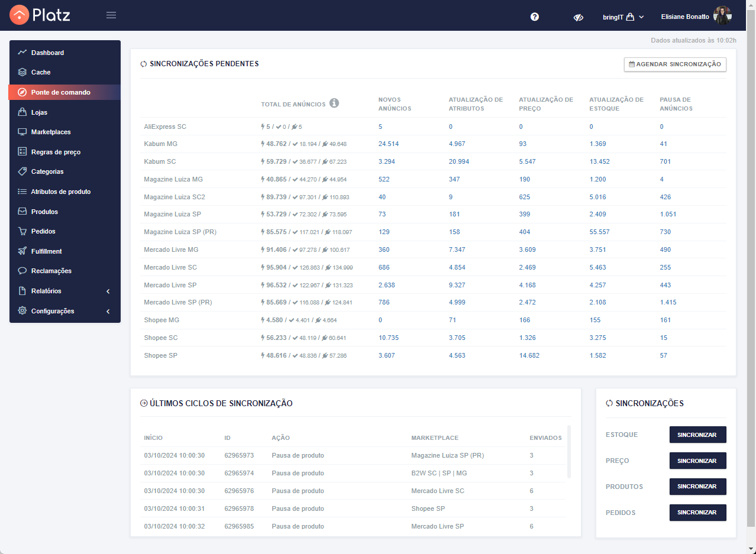The width and height of the screenshot is (756, 554).
Task: Click Magazine Luiza SP (PR) stock updates 55.557
Action: pos(600,232)
